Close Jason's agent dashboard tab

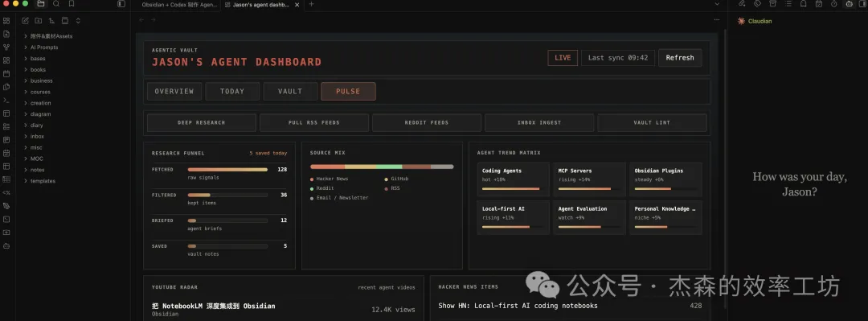point(297,5)
